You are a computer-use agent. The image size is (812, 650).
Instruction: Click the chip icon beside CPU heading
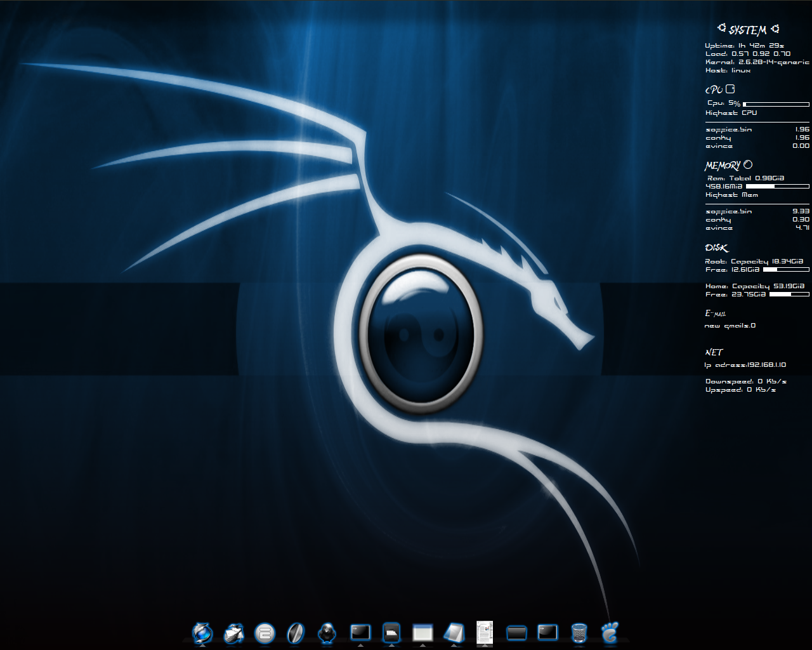point(731,89)
